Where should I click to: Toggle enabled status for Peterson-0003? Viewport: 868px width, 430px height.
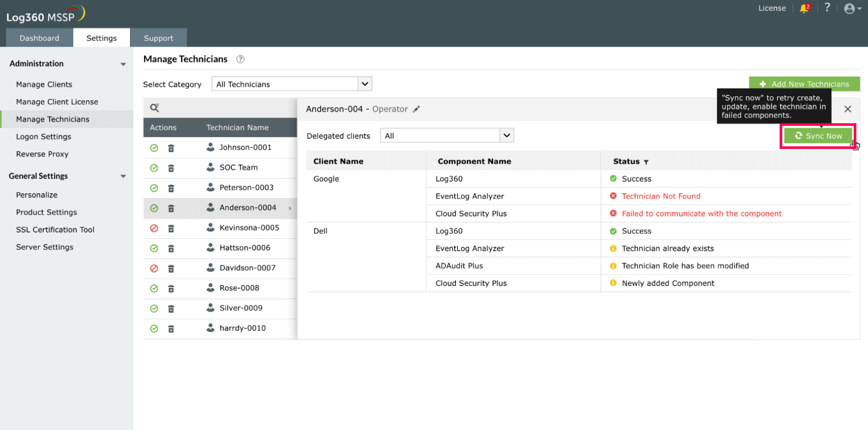click(x=154, y=189)
